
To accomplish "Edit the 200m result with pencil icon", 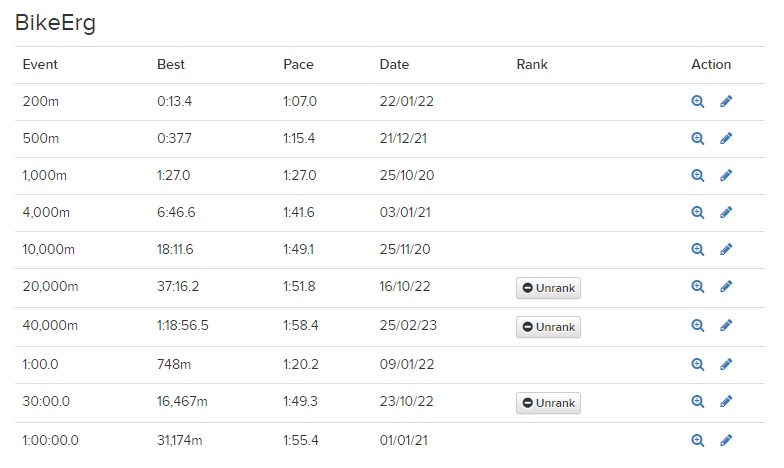I will [726, 102].
